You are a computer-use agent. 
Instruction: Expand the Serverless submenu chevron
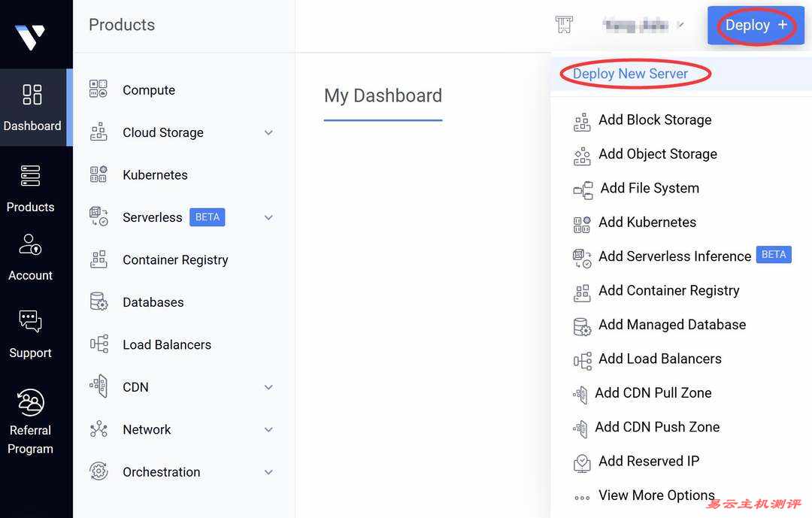click(268, 218)
